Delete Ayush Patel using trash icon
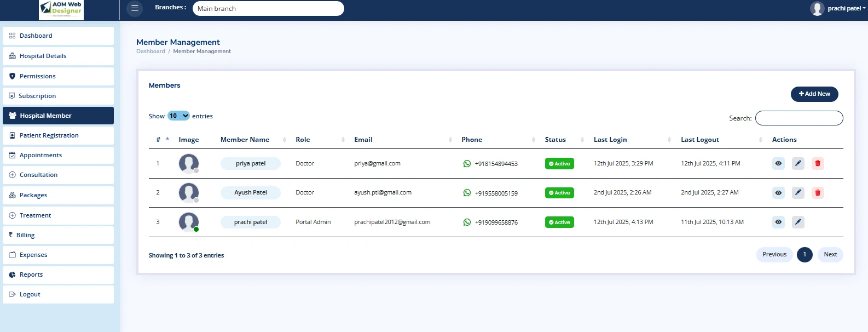The image size is (868, 332). click(x=818, y=193)
